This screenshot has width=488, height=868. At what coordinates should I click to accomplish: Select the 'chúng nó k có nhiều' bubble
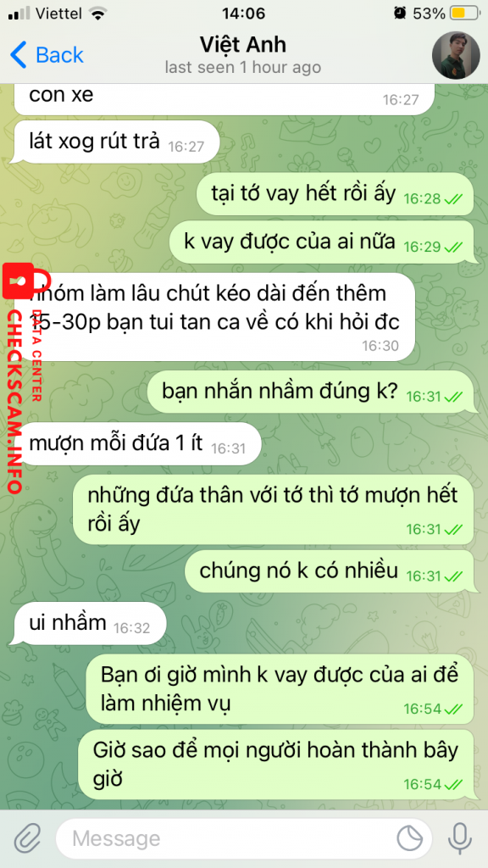330,571
